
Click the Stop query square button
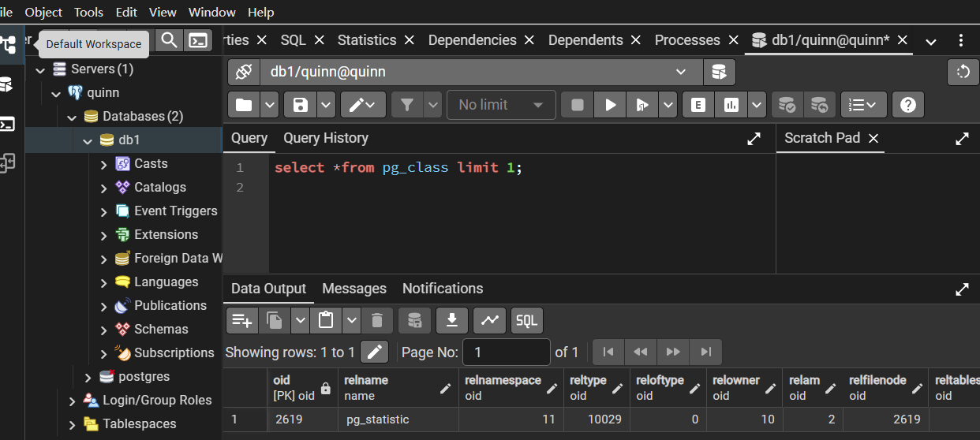click(578, 105)
